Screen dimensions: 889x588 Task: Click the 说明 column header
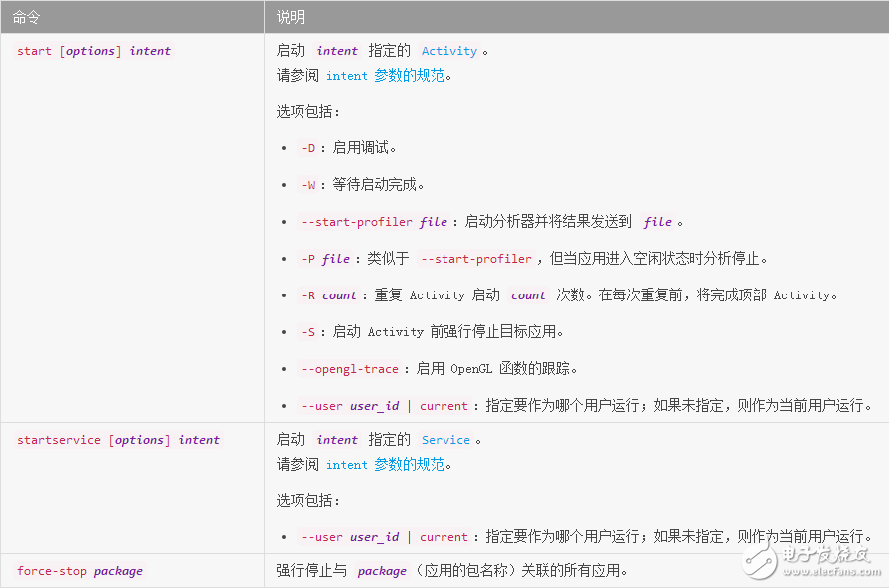point(291,17)
